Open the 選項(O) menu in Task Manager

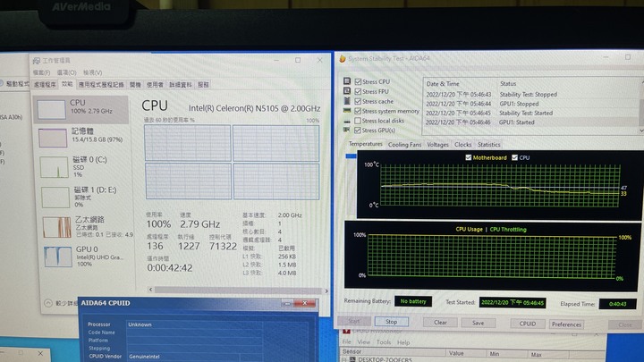66,72
